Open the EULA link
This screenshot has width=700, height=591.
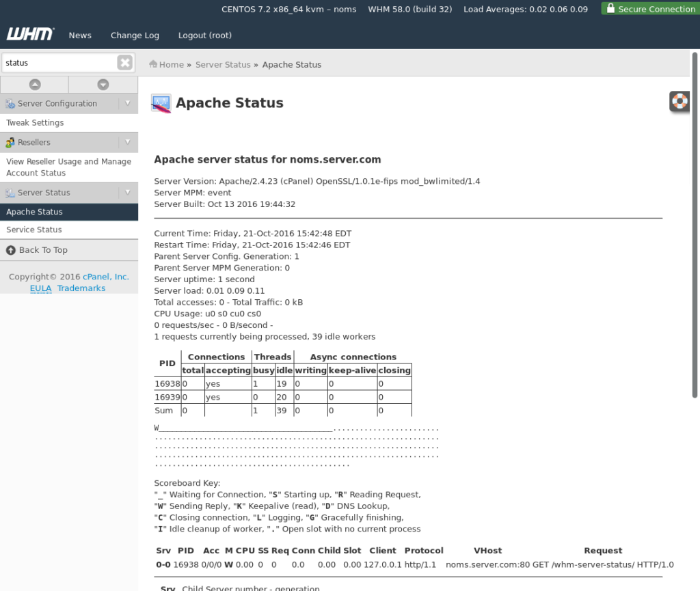40,288
